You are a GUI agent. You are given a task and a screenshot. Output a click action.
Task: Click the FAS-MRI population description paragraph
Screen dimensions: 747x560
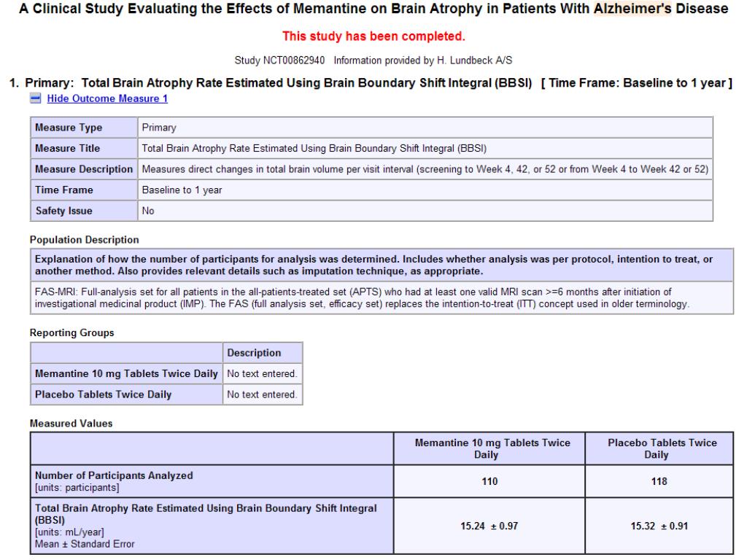[362, 298]
